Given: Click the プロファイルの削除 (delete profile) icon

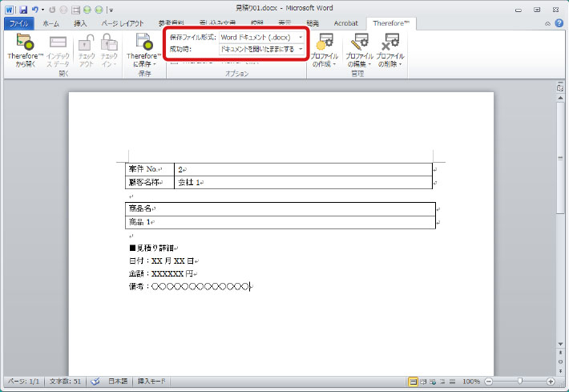Looking at the screenshot, I should click(x=390, y=43).
